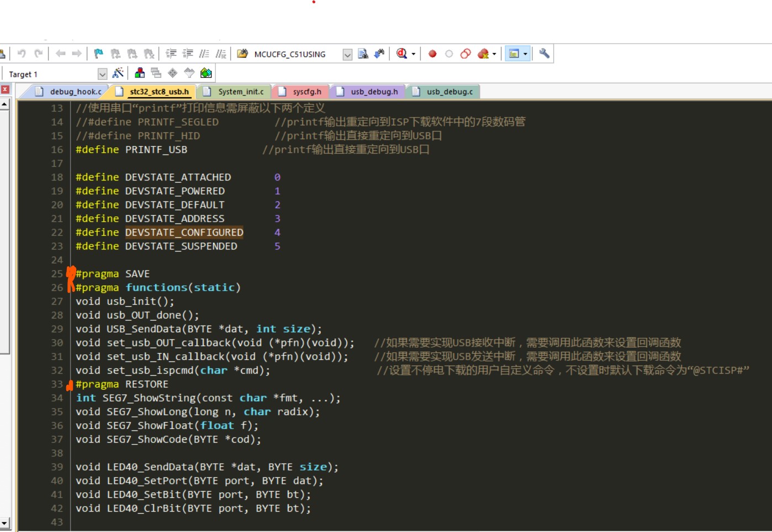Click the Undo arrow in the toolbar

tap(22, 54)
